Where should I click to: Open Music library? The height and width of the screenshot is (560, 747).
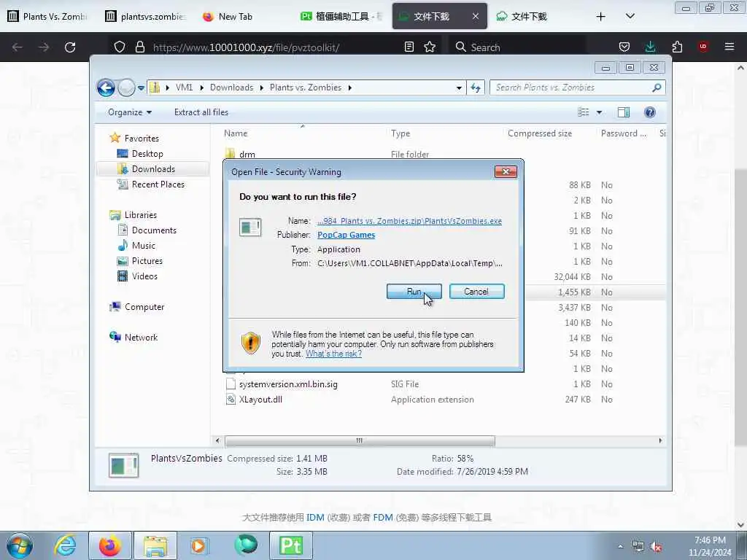144,246
